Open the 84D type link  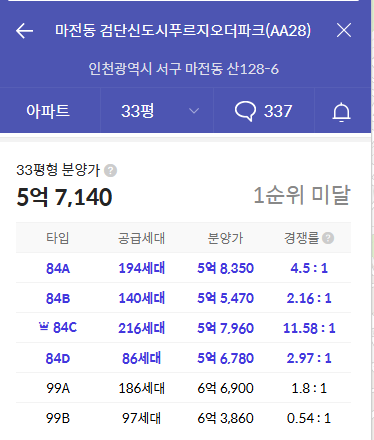point(58,358)
